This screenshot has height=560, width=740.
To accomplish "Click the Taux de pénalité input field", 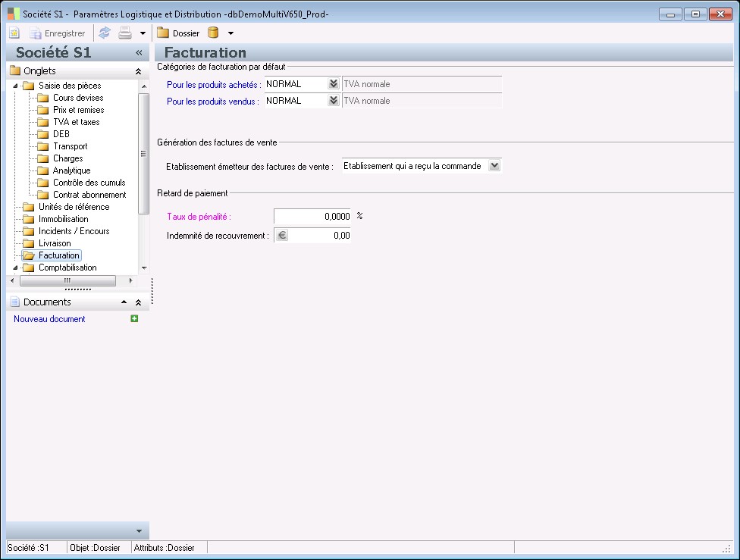I will click(312, 216).
